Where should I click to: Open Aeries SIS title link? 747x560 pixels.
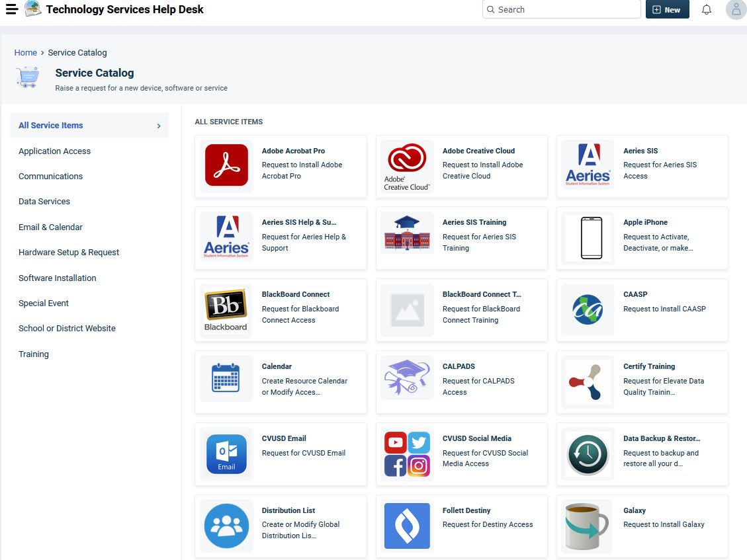click(x=640, y=151)
